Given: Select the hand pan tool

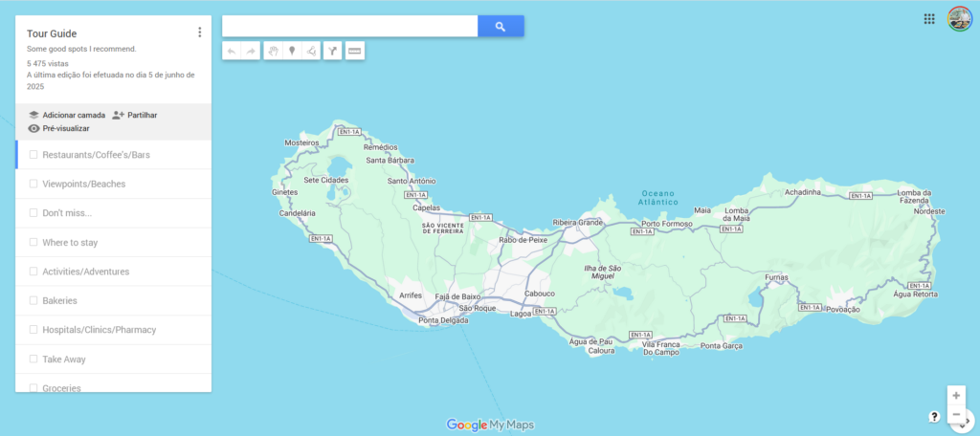Looking at the screenshot, I should pos(272,51).
